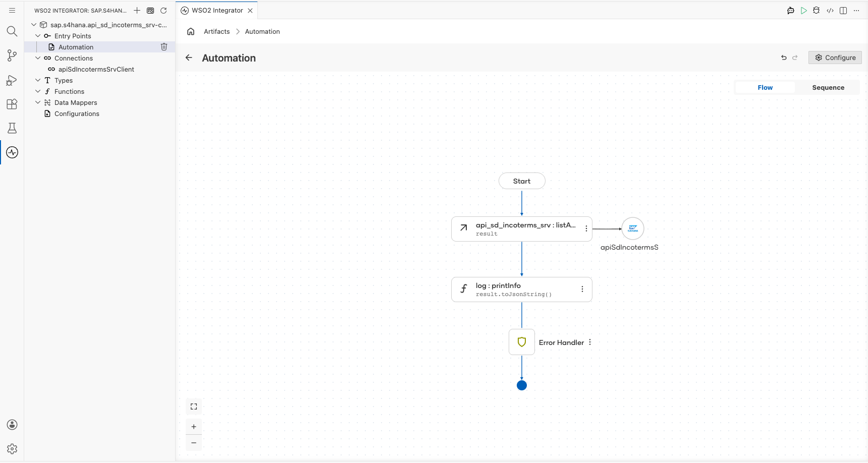Image resolution: width=868 pixels, height=463 pixels.
Task: Open the chat assistant icon in title bar
Action: (x=791, y=10)
